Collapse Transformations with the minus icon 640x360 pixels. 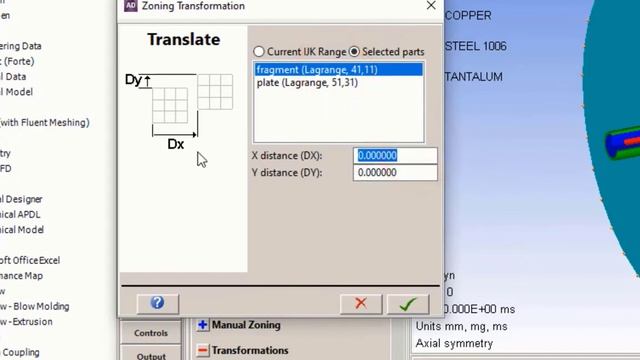click(202, 351)
